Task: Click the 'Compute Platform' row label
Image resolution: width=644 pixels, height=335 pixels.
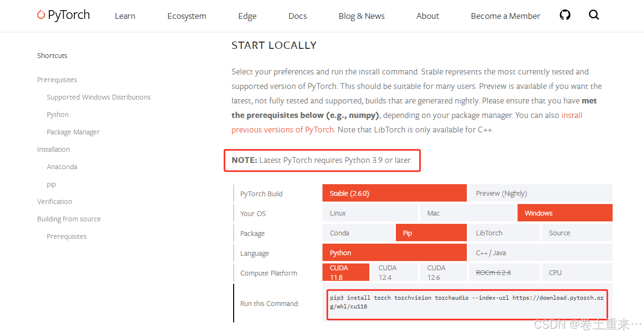Action: click(269, 273)
